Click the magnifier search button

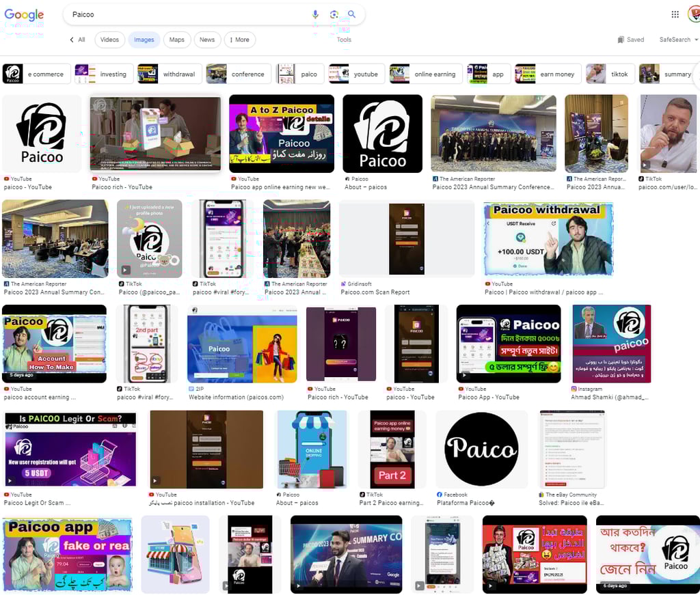coord(352,14)
